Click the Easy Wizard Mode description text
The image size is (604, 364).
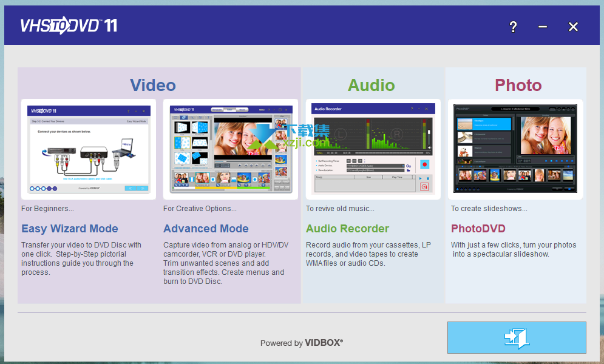[x=81, y=258]
